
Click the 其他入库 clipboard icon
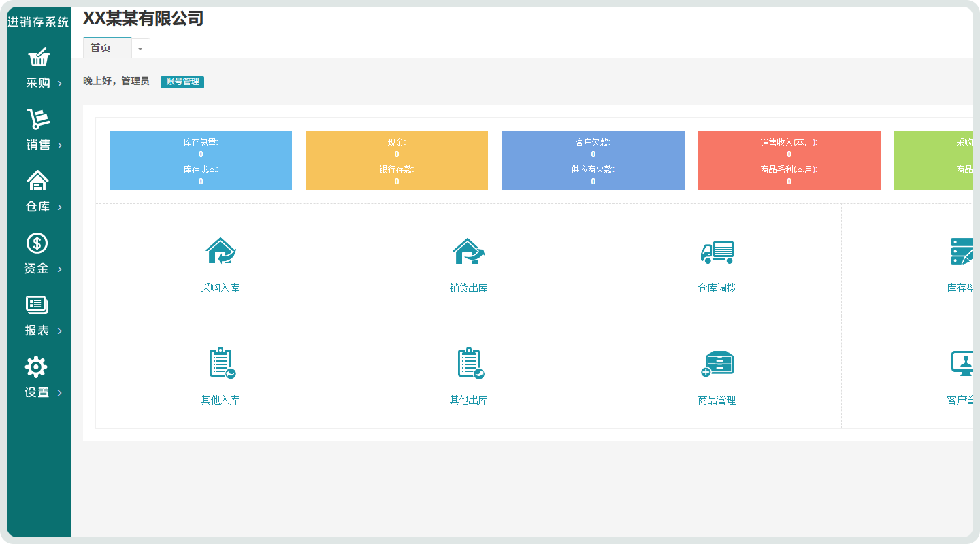(221, 363)
